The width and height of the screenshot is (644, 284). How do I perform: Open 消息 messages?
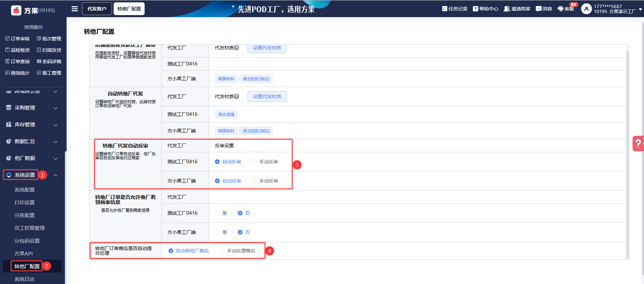[x=544, y=9]
